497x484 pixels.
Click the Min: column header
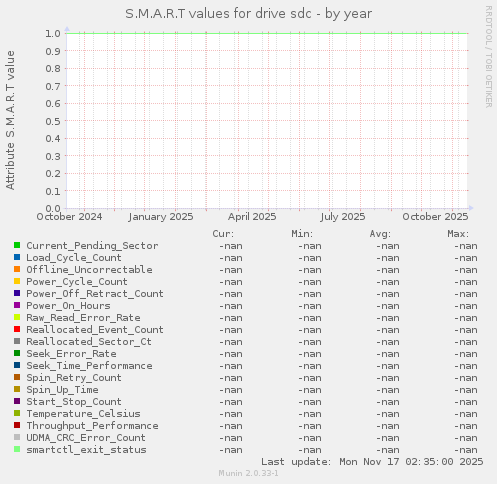(x=302, y=234)
